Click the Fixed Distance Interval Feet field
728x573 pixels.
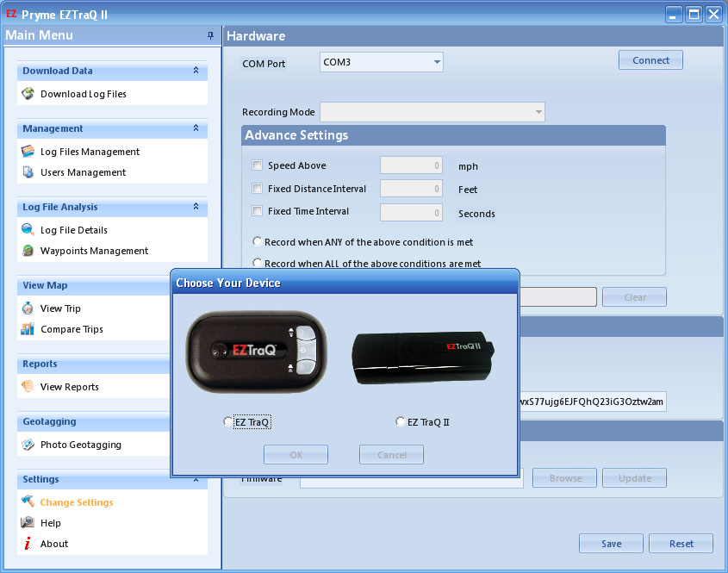(x=411, y=189)
